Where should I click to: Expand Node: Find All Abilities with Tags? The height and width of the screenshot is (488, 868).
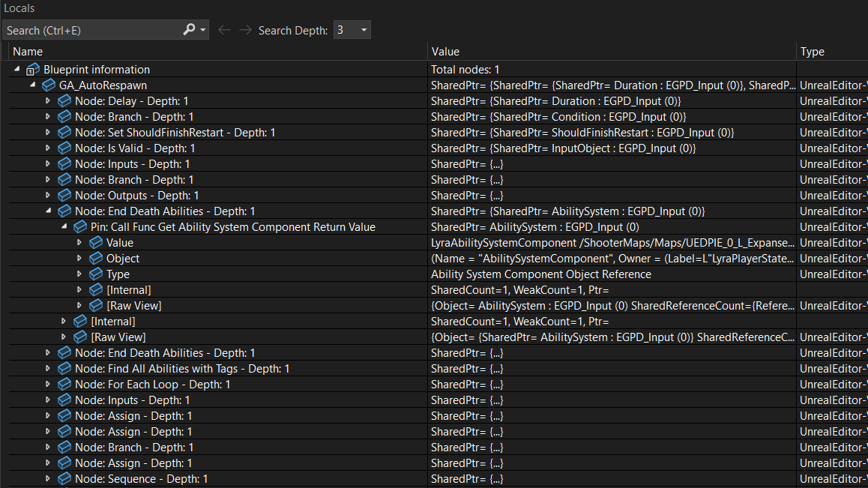point(47,368)
